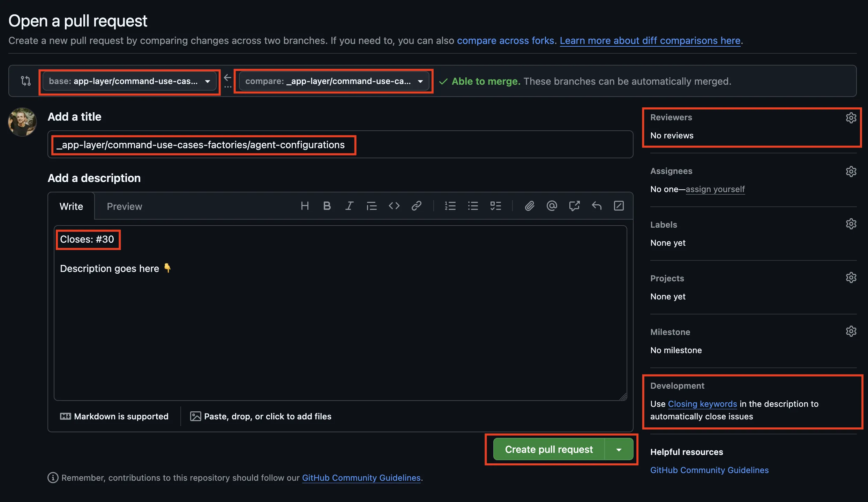
Task: Insert code with the code icon
Action: (394, 206)
